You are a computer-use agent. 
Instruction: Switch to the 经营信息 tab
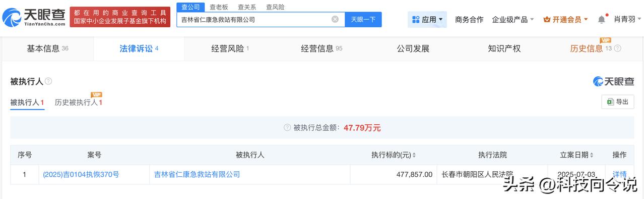(x=321, y=48)
